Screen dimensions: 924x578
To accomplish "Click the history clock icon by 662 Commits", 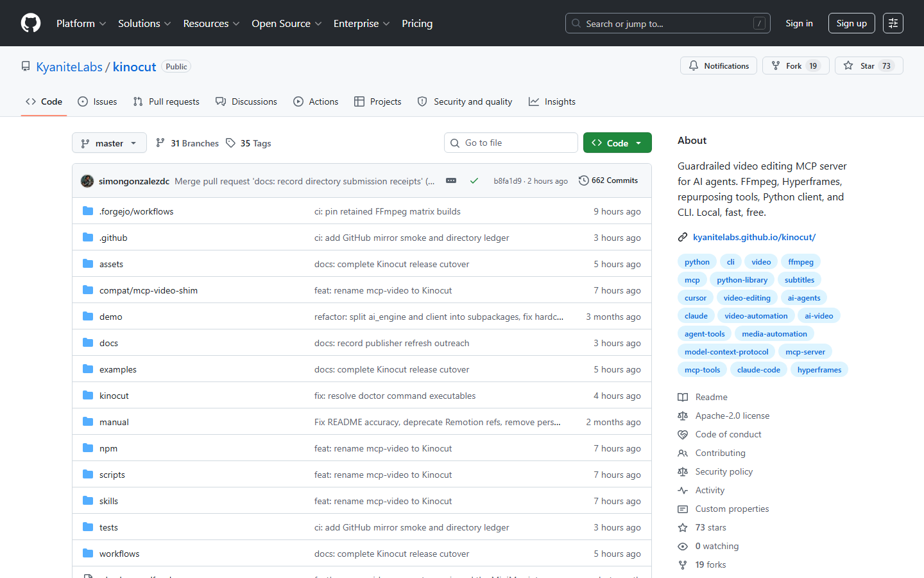I will (584, 180).
